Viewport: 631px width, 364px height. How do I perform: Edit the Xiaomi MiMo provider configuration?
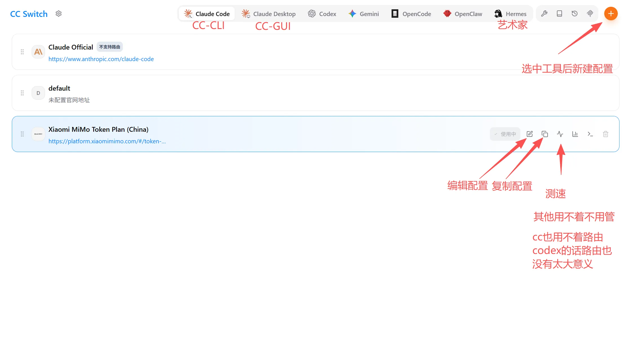(x=530, y=134)
